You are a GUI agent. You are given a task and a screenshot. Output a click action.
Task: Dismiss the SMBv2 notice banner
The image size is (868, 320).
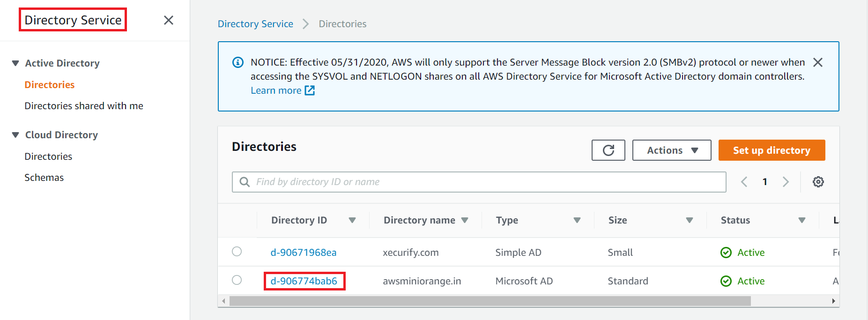(818, 62)
